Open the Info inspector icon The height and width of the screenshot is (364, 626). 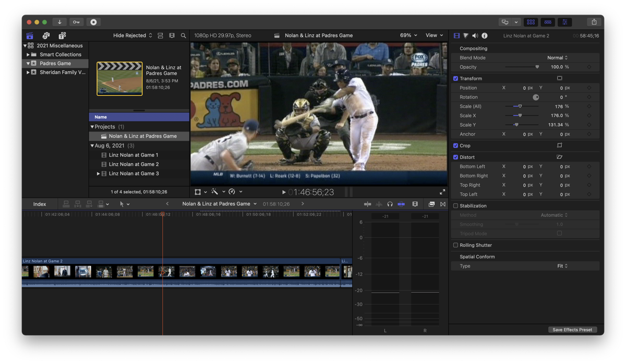pos(484,36)
